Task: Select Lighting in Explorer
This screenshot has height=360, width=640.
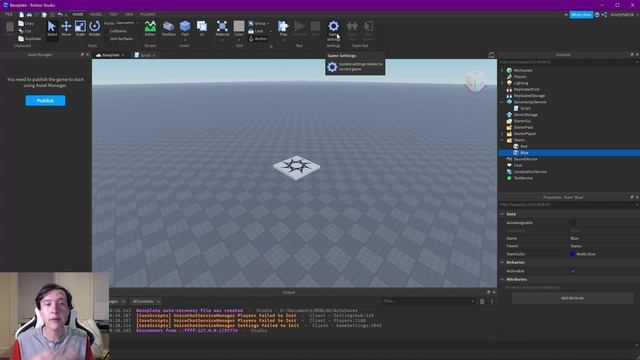Action: point(521,83)
